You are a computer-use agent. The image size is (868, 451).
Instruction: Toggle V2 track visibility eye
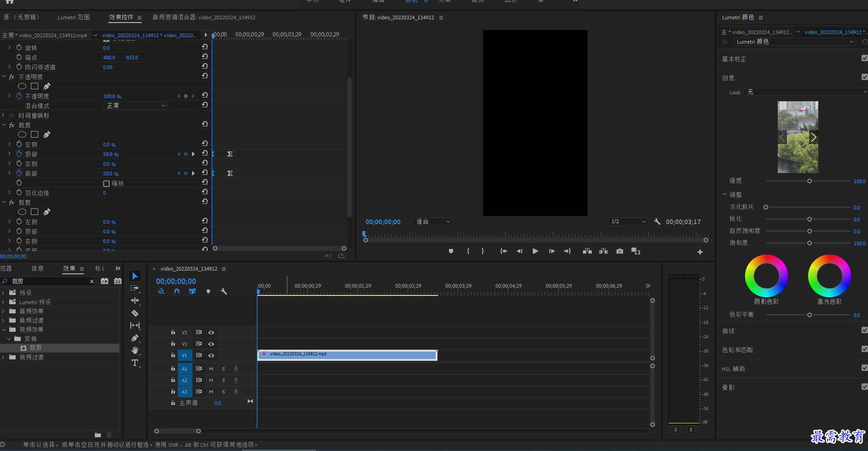(211, 344)
